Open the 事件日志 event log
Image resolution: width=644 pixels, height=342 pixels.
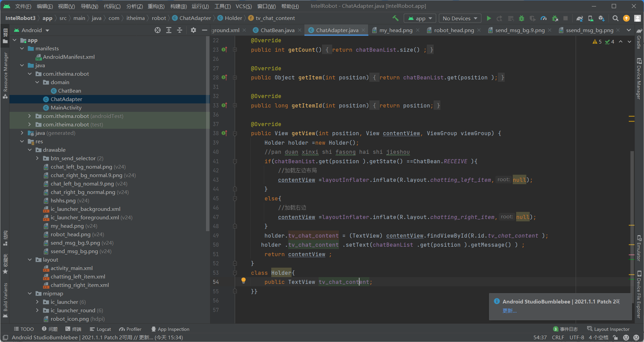tap(568, 329)
